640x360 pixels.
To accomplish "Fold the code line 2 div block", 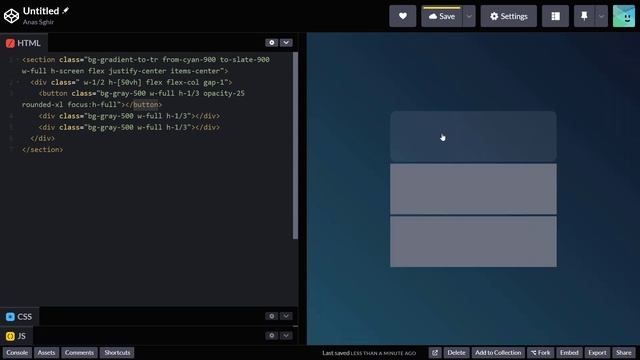I will 18,82.
